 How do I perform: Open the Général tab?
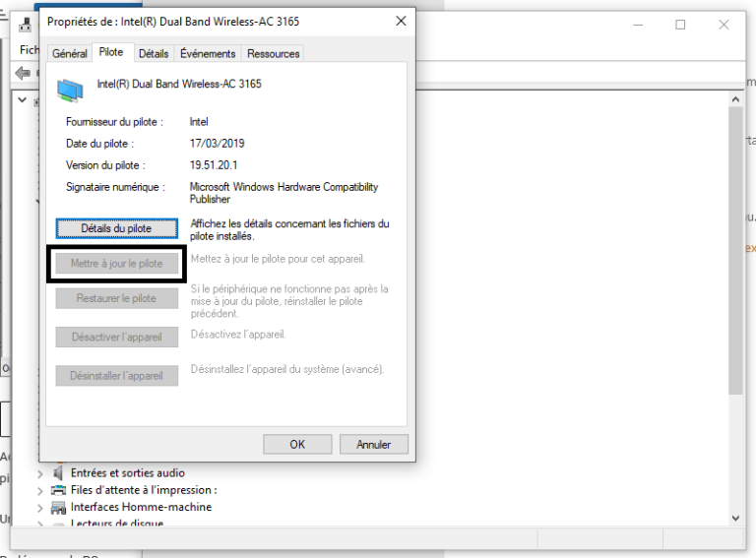click(x=70, y=53)
